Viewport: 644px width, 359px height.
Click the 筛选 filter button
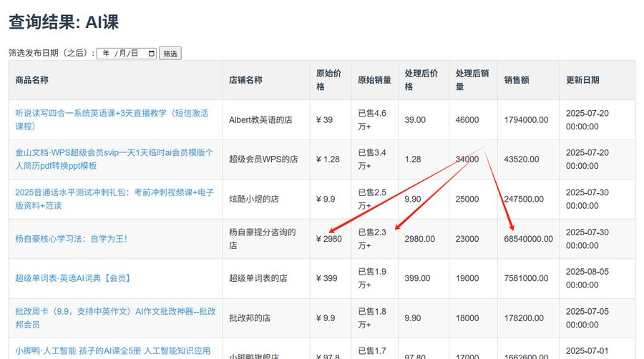tap(170, 54)
